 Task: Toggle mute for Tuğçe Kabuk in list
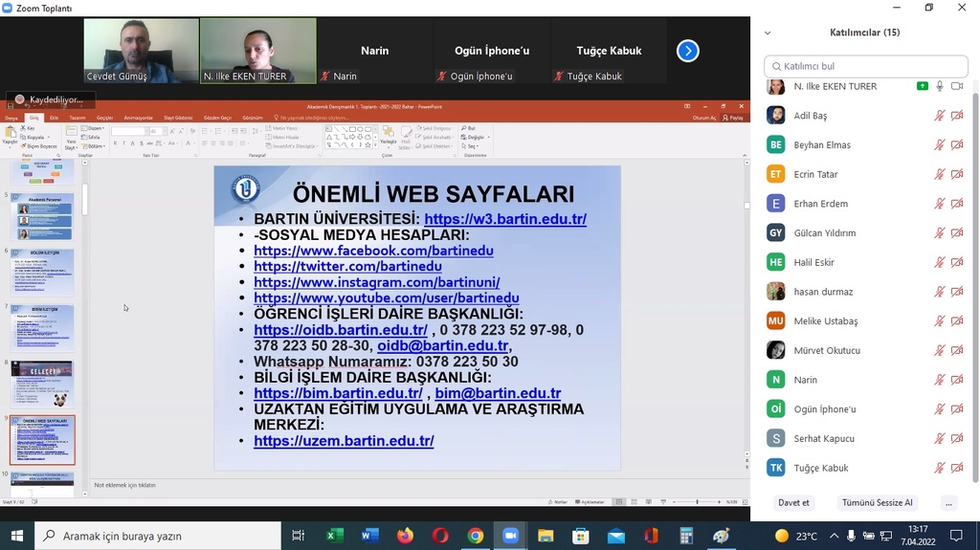(x=939, y=468)
